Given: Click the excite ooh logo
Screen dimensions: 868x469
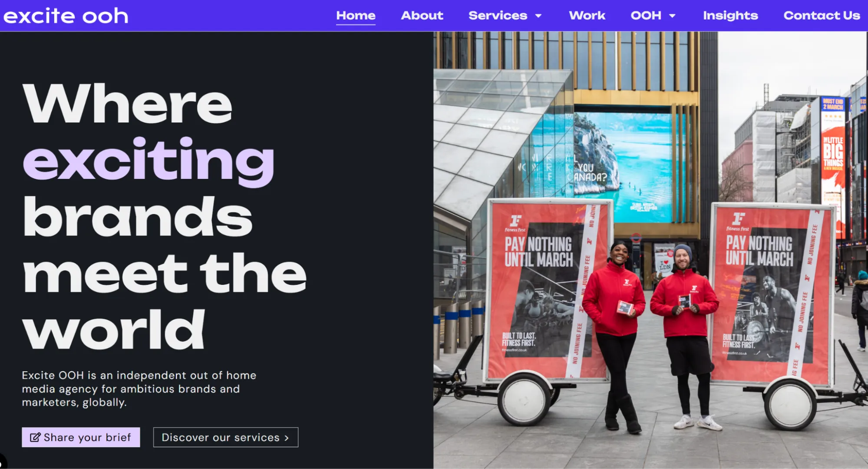Looking at the screenshot, I should point(66,16).
